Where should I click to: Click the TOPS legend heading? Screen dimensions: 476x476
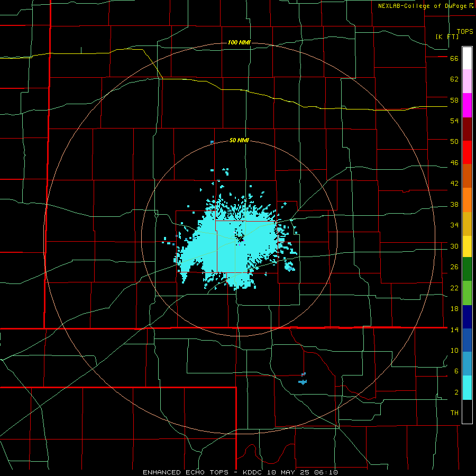465,32
